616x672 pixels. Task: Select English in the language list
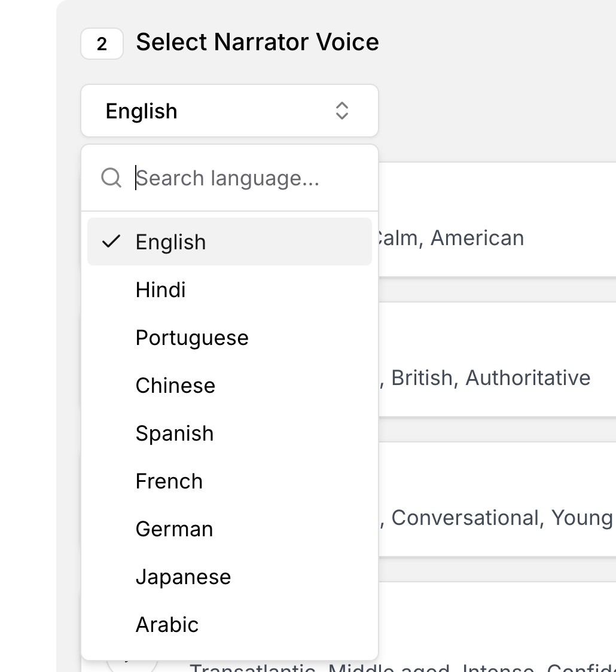(229, 242)
